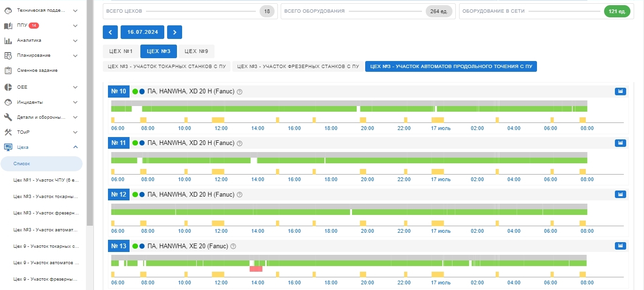The height and width of the screenshot is (290, 644).
Task: Click red alarm segment on № 13 timeline
Action: [256, 269]
